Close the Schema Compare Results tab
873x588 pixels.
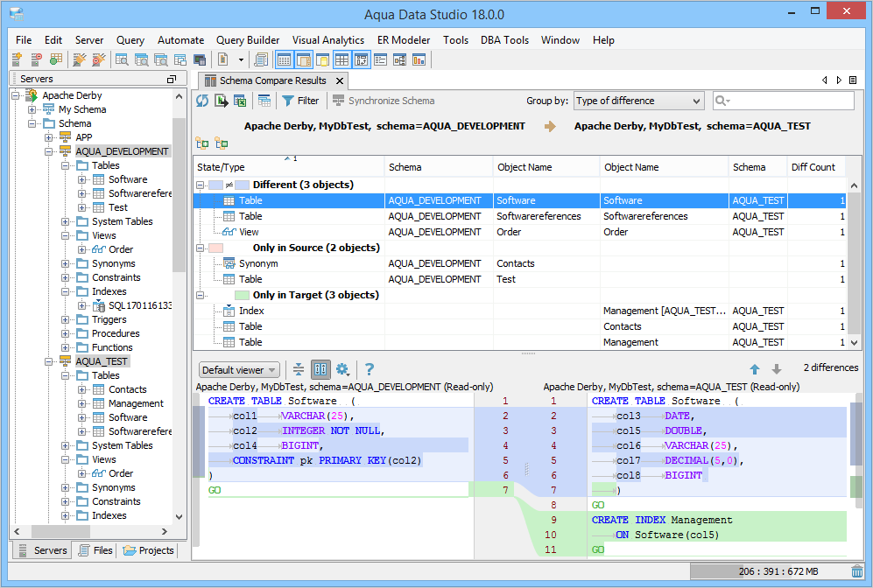coord(339,81)
